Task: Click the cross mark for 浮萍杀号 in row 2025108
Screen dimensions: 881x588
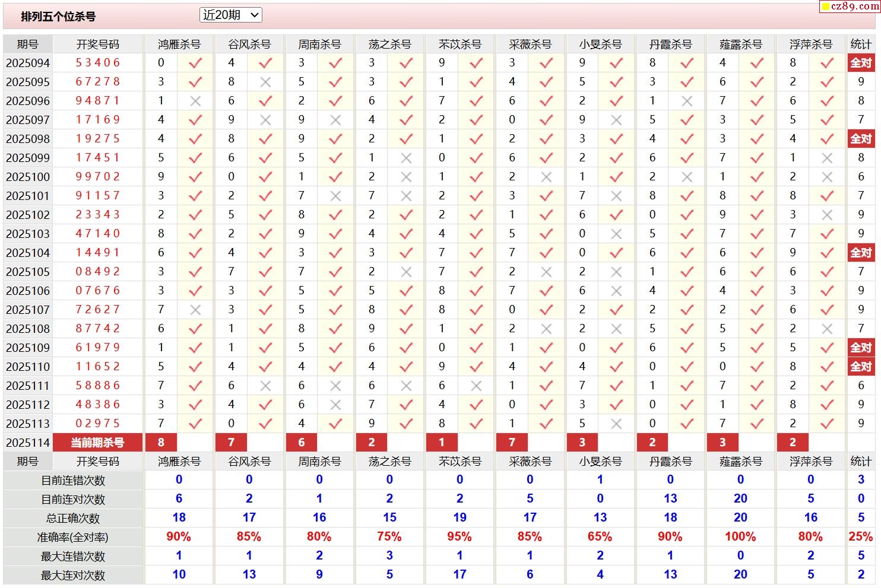Action: coord(827,329)
